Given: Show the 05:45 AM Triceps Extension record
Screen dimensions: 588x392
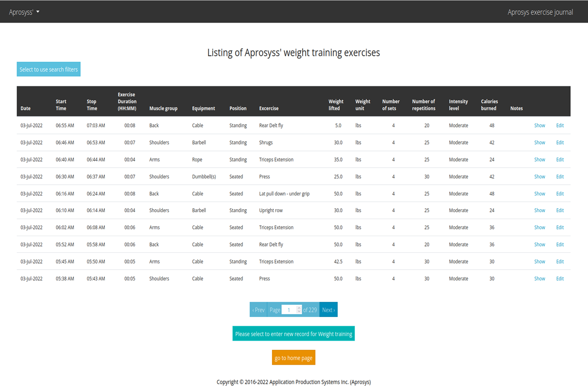Looking at the screenshot, I should pyautogui.click(x=539, y=262).
